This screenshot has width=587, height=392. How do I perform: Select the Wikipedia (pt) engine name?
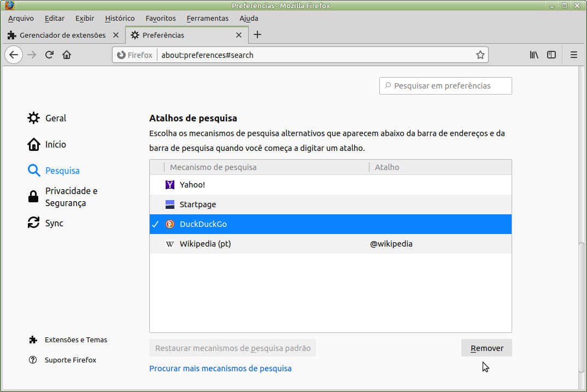pyautogui.click(x=205, y=244)
